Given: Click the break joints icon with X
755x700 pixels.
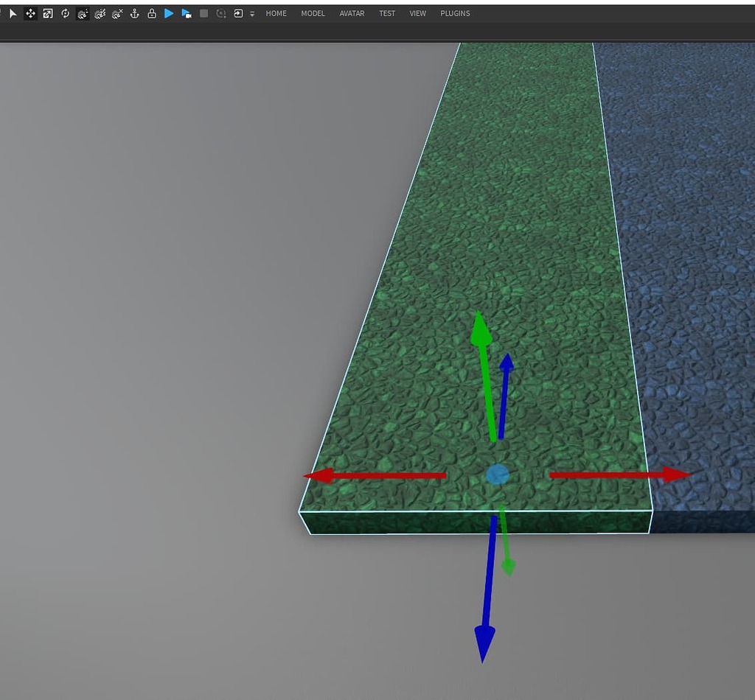Looking at the screenshot, I should coord(117,13).
